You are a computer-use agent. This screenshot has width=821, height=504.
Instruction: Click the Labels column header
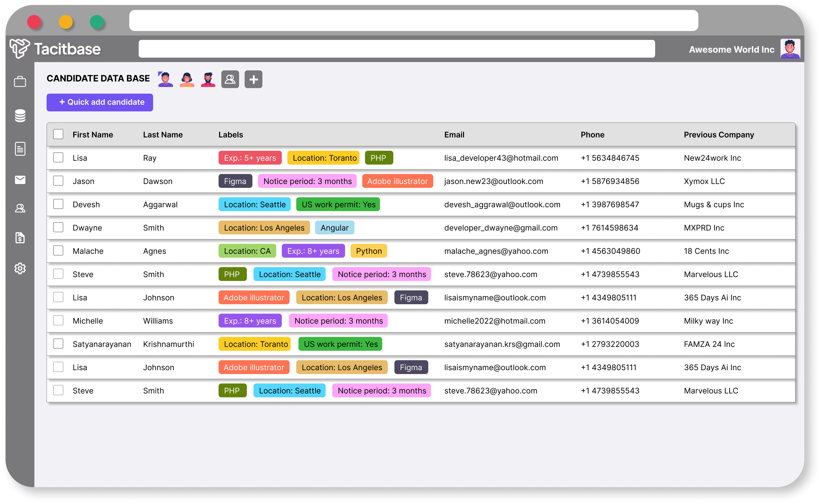coord(230,135)
